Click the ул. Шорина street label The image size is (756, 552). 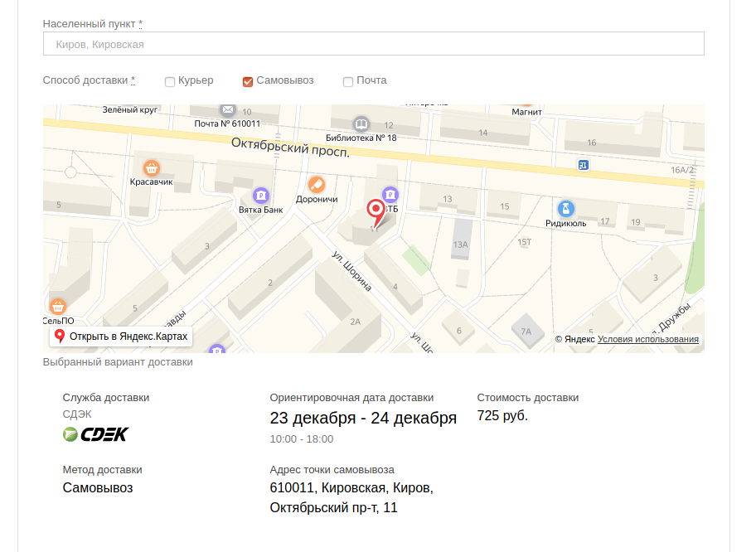pos(352,270)
